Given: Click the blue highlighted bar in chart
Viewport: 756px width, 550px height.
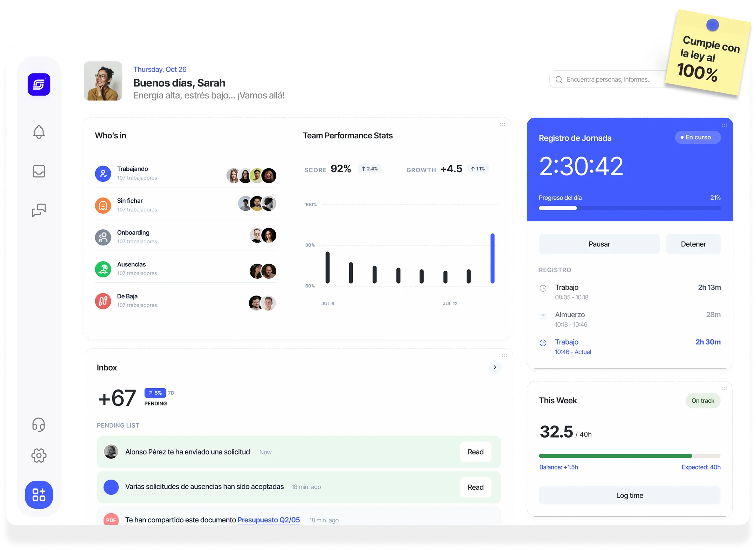Looking at the screenshot, I should tap(492, 258).
